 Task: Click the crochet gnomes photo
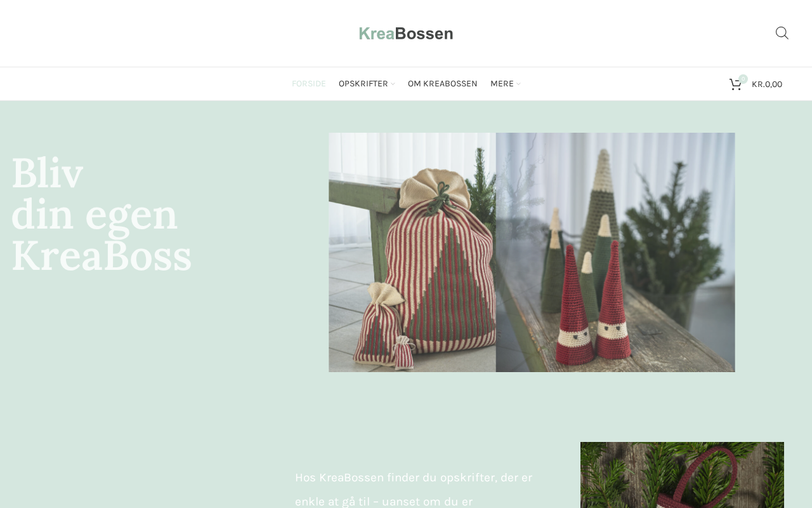615,252
